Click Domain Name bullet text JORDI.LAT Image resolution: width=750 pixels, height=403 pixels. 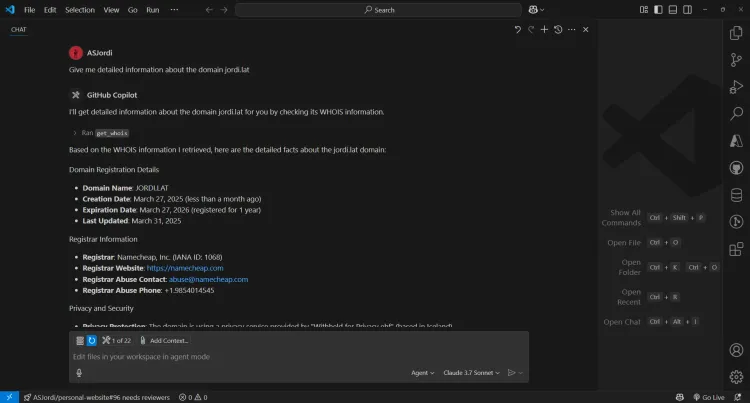click(125, 188)
